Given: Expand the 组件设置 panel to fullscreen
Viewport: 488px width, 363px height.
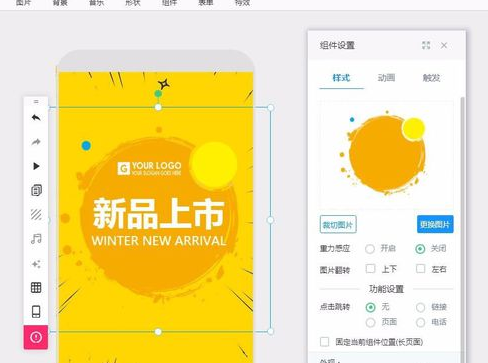Looking at the screenshot, I should [426, 45].
